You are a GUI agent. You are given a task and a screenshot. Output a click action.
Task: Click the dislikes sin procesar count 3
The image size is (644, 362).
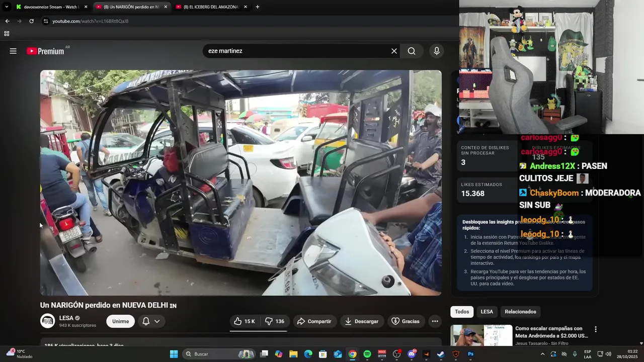[463, 162]
